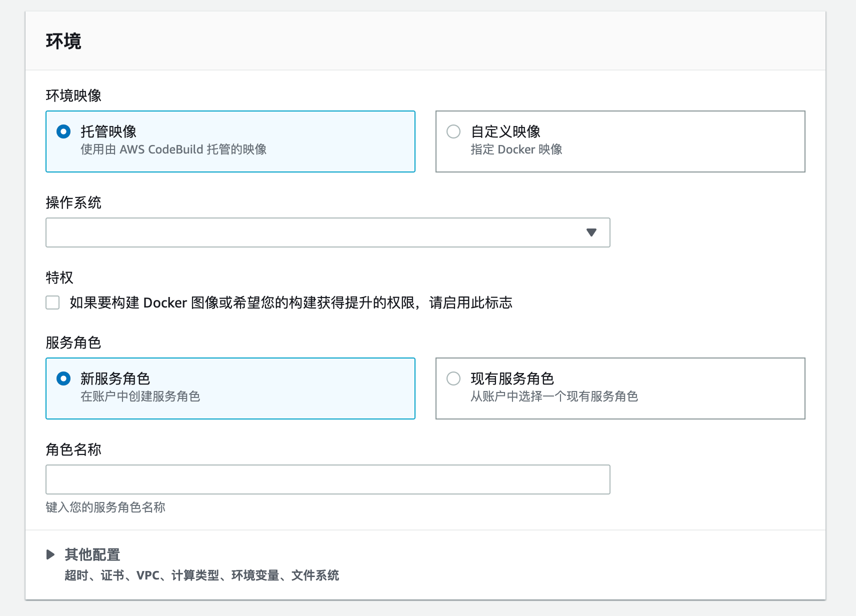The width and height of the screenshot is (856, 616).
Task: Choose the 自定义映像 radio button
Action: [453, 131]
